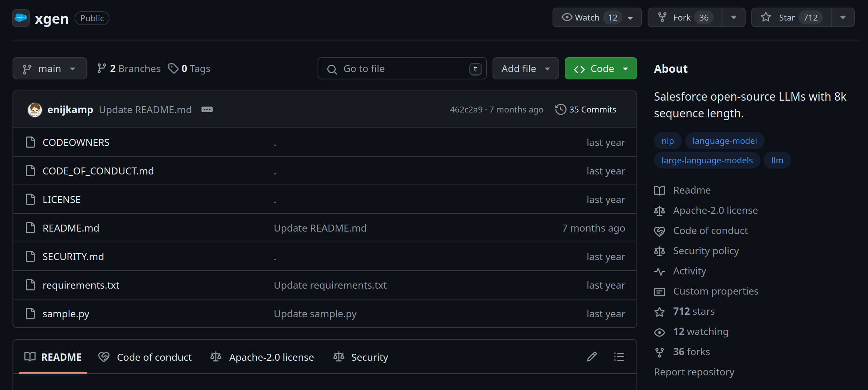This screenshot has width=868, height=390.
Task: Open the requirements.txt file
Action: (81, 285)
